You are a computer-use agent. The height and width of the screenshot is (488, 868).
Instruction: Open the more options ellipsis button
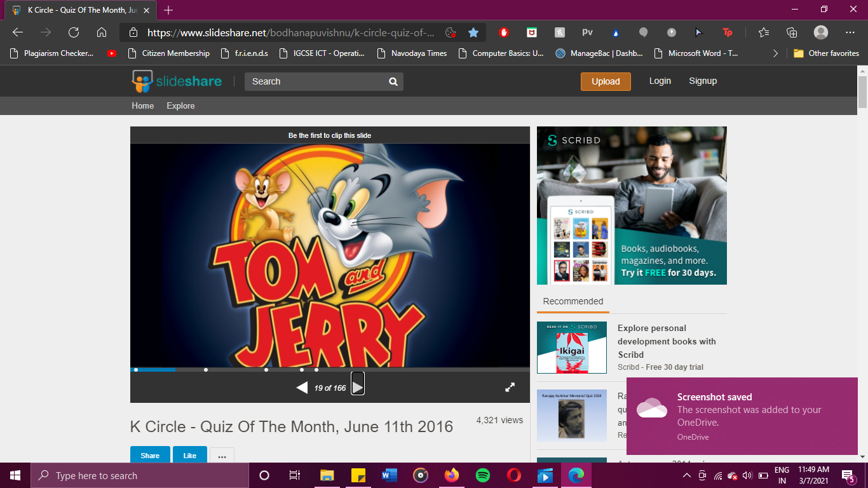pos(222,456)
